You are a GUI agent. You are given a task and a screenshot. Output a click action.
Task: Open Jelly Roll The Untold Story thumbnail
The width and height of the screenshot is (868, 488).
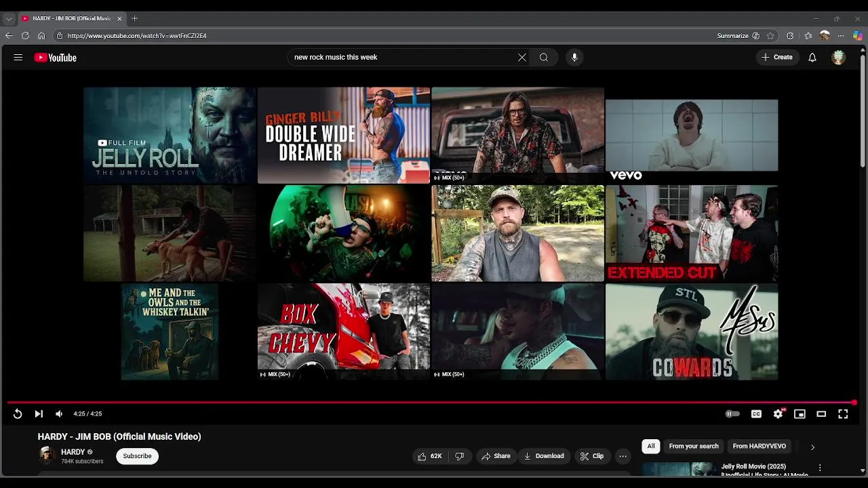tap(170, 135)
